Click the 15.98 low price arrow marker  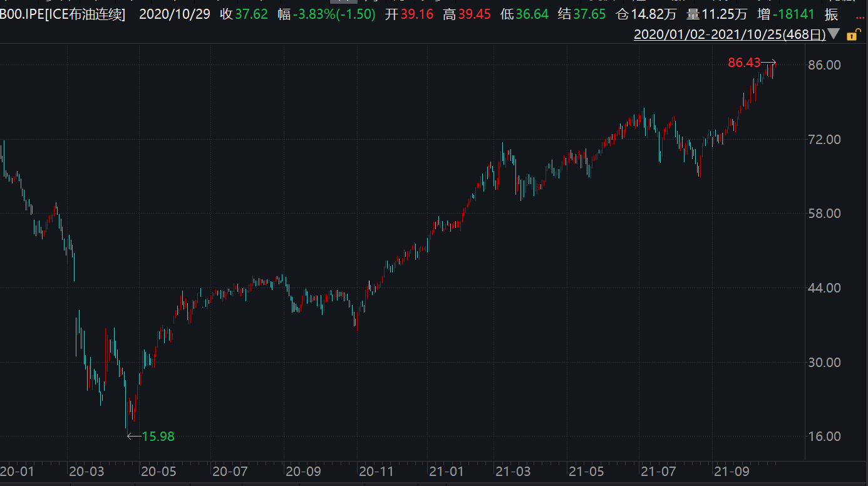point(134,437)
